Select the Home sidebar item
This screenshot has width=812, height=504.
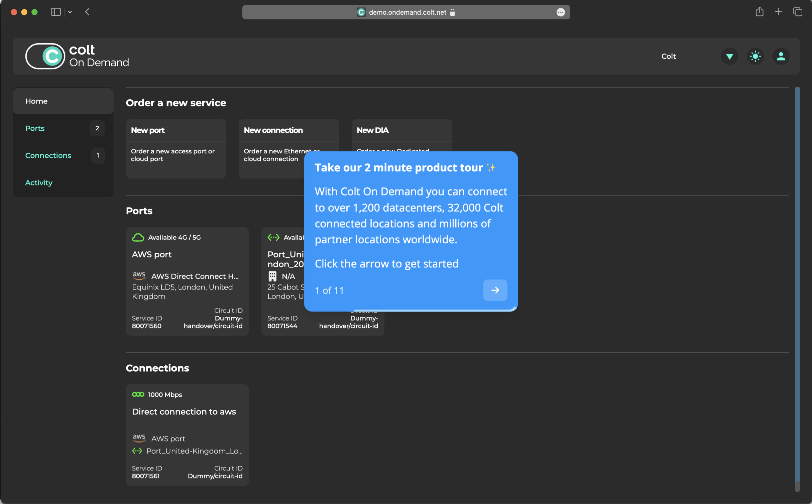[36, 101]
